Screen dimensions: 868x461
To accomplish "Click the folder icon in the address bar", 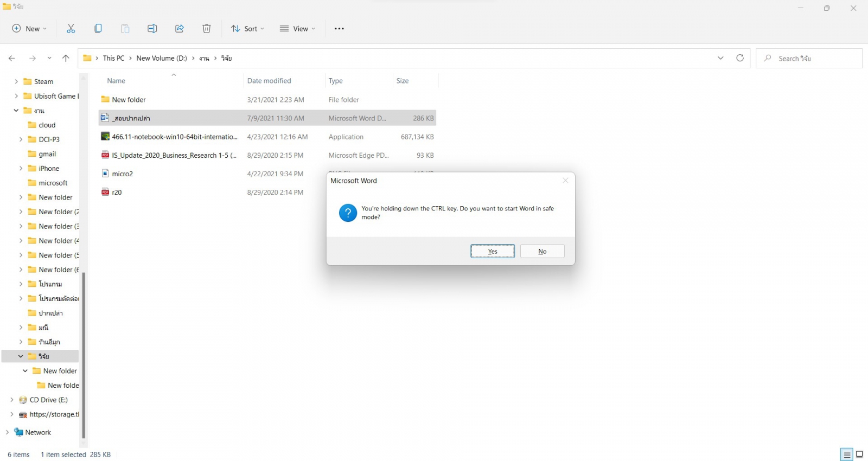I will pos(87,58).
